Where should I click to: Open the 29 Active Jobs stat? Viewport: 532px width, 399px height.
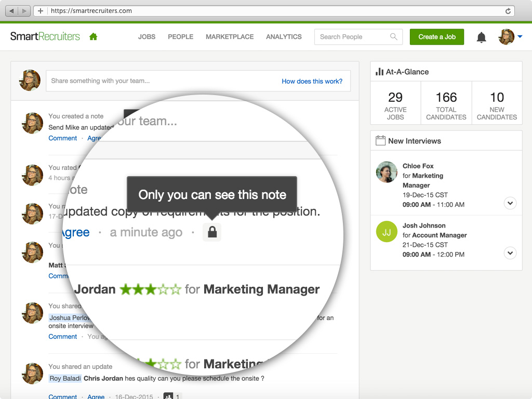tap(395, 103)
